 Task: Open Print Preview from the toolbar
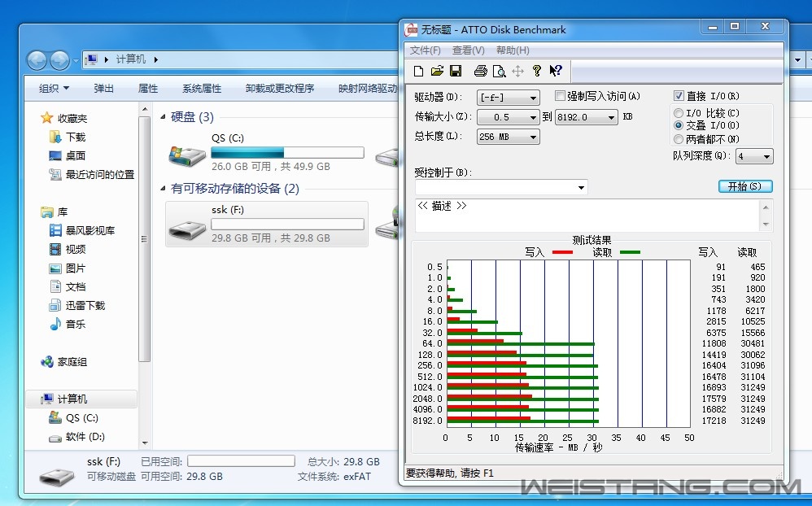[x=499, y=72]
